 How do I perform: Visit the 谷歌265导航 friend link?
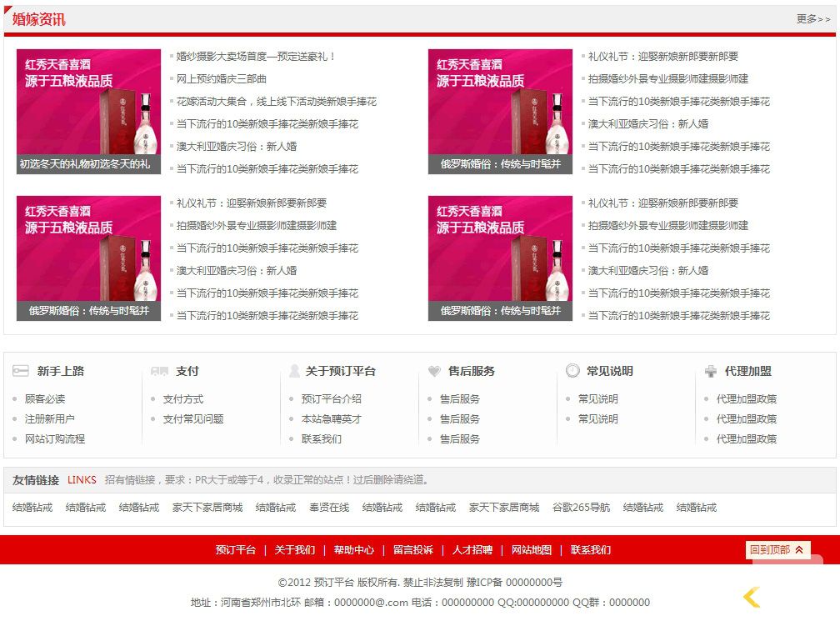[x=581, y=508]
